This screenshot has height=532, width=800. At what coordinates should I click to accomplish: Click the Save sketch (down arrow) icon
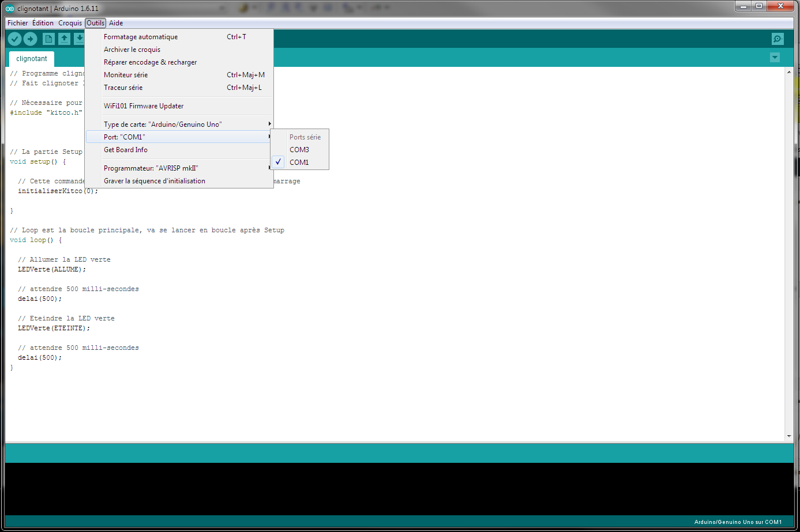click(x=79, y=39)
